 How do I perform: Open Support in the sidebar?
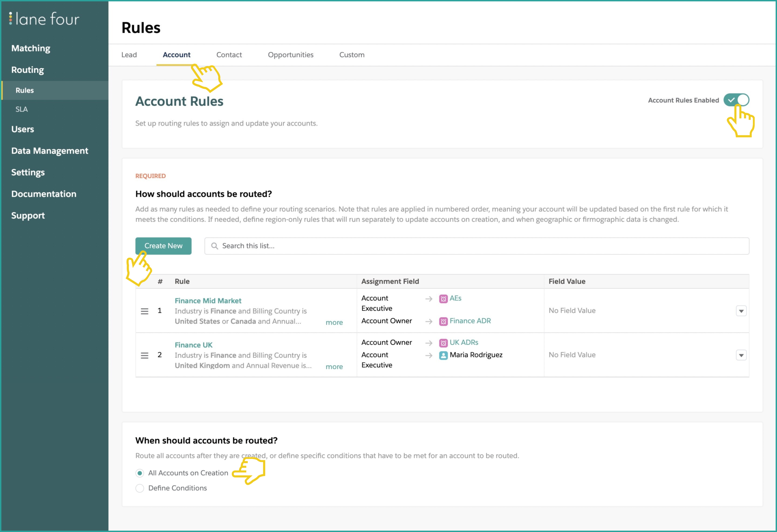coord(28,216)
